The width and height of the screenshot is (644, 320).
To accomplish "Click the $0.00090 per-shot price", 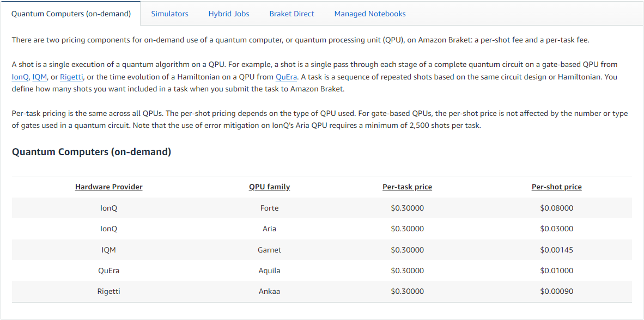I will (x=556, y=292).
